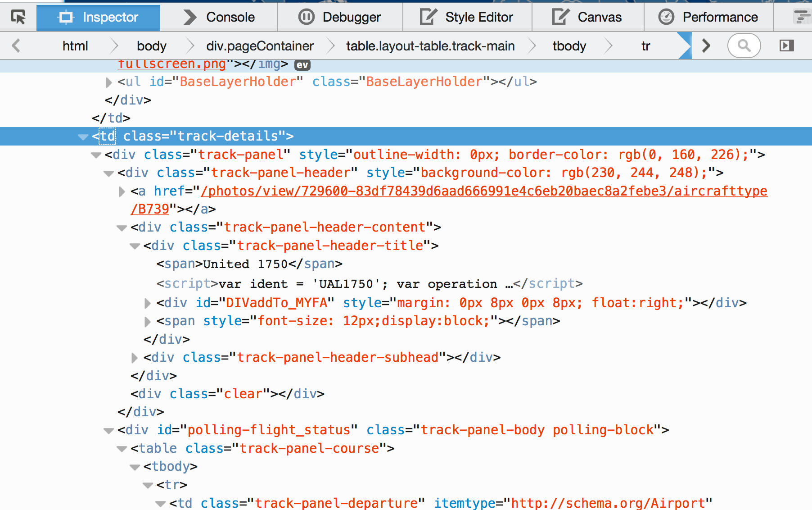The height and width of the screenshot is (510, 812).
Task: Select the body breadcrumb
Action: click(x=152, y=46)
